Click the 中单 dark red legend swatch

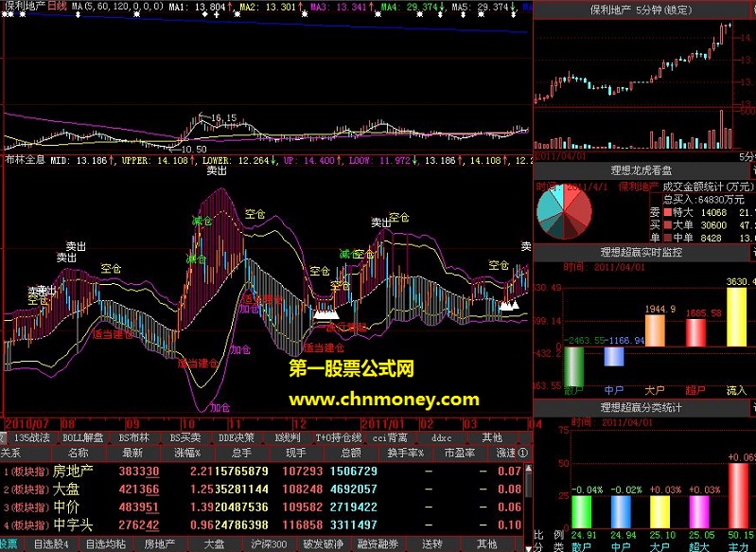[667, 238]
